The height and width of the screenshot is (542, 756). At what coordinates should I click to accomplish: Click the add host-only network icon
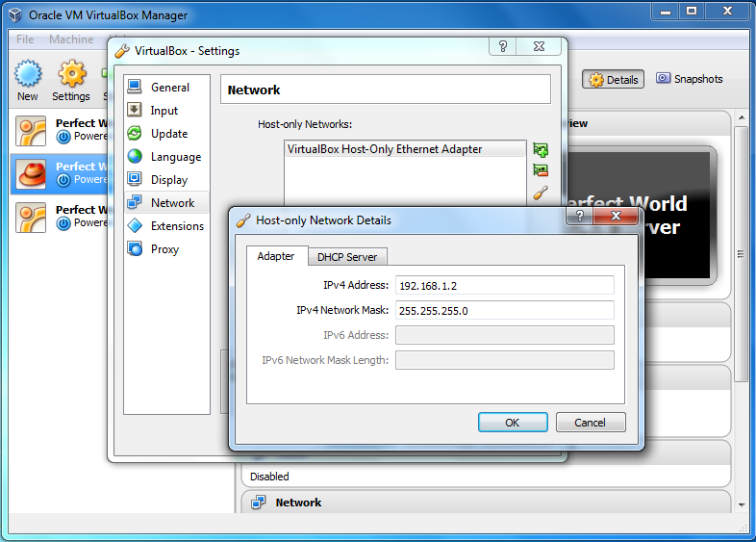click(541, 149)
